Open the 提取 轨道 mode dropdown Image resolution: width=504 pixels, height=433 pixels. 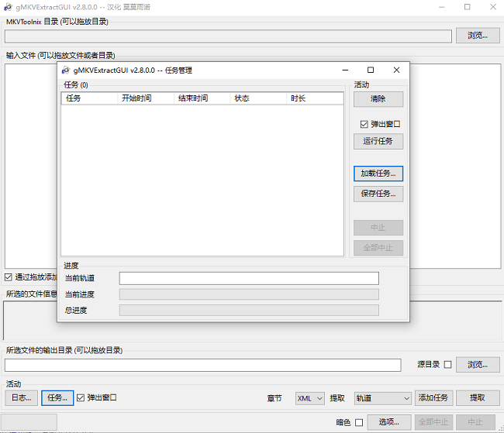pyautogui.click(x=382, y=398)
